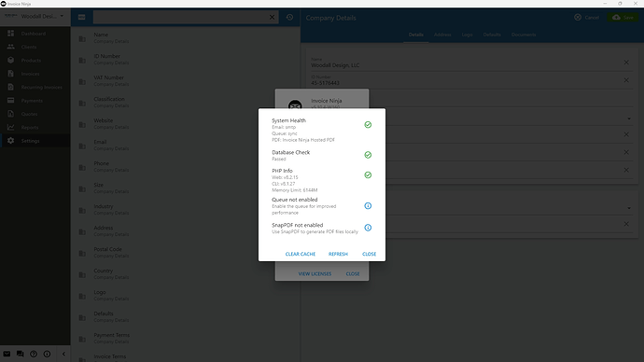Click the System Health green check icon
This screenshot has width=644, height=362.
368,125
